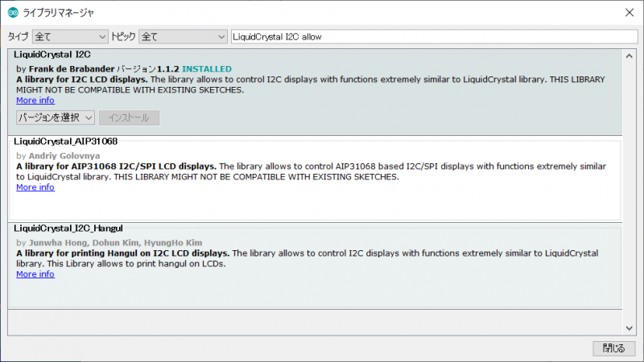Viewport: 644px width, 362px height.
Task: Open More info for LiquidCrystal_I2C_Hangul
Action: point(35,274)
